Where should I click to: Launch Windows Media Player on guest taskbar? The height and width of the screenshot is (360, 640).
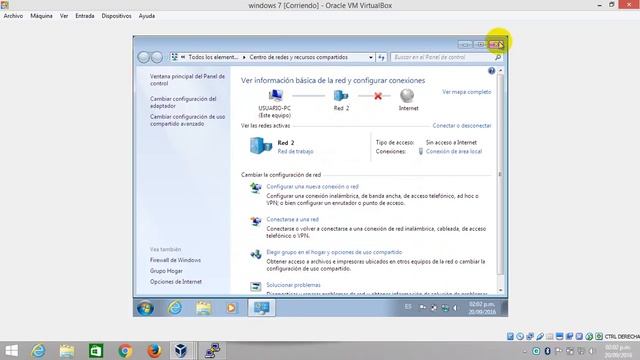click(x=231, y=308)
